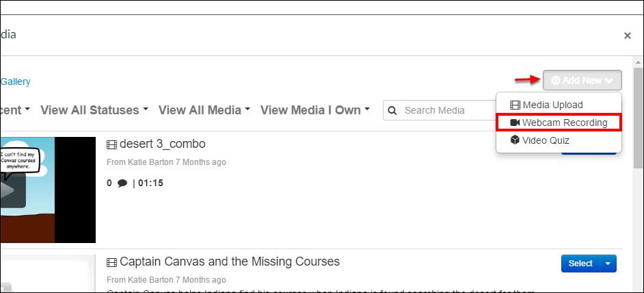The width and height of the screenshot is (644, 293).
Task: Click film icon next to desert 3_combo
Action: 111,144
